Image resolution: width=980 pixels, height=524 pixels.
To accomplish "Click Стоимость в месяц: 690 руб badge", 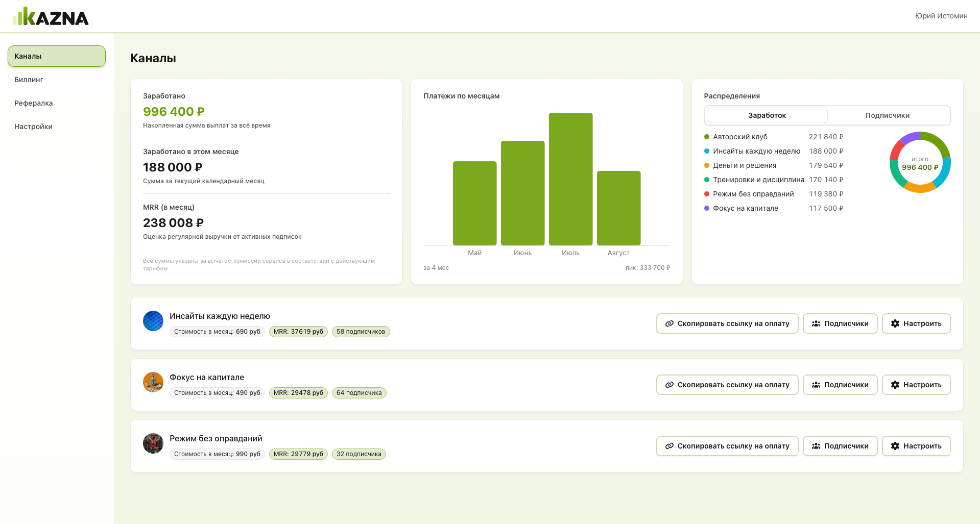I will click(x=217, y=332).
